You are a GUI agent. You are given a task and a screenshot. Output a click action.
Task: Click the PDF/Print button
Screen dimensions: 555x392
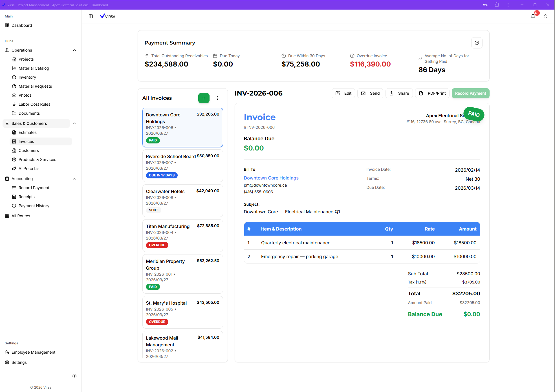coord(432,93)
